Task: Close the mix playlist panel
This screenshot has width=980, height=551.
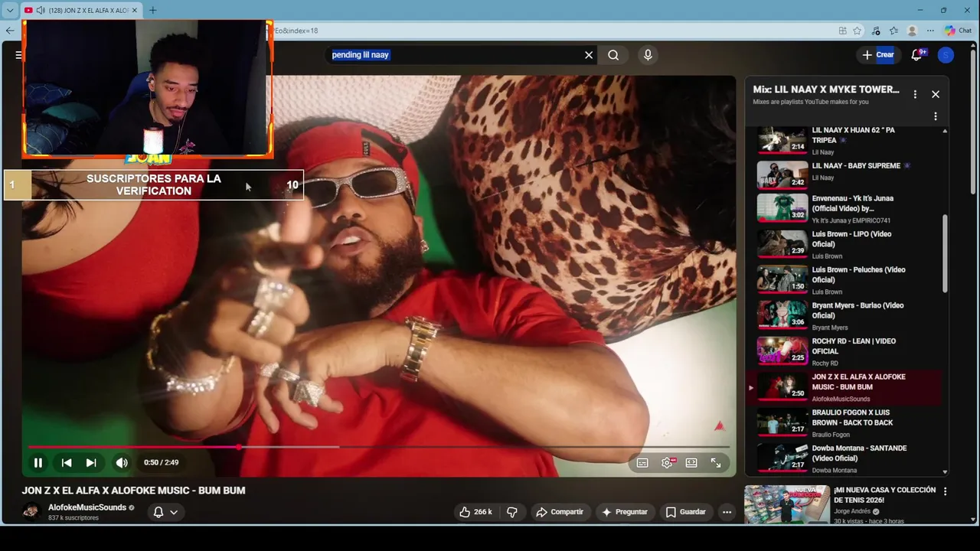Action: [936, 94]
